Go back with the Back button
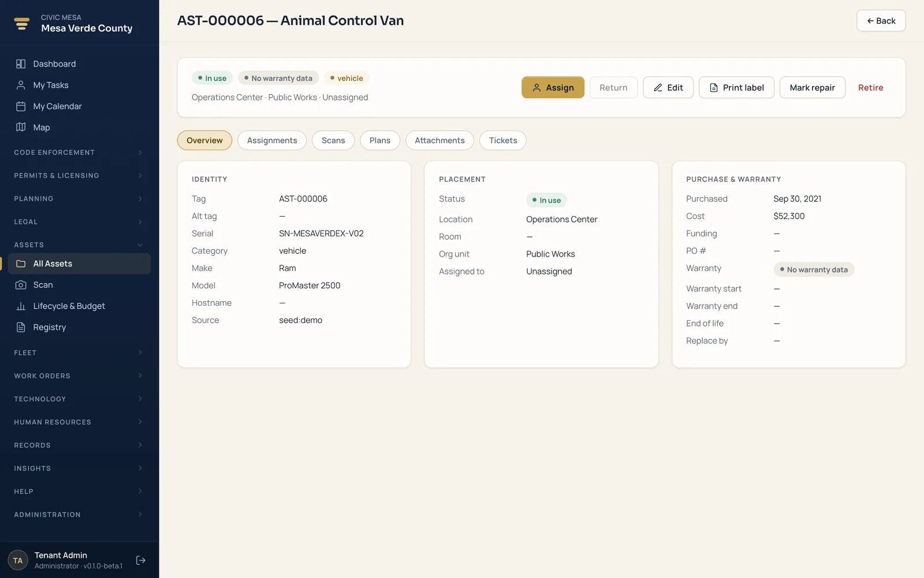 (x=881, y=21)
